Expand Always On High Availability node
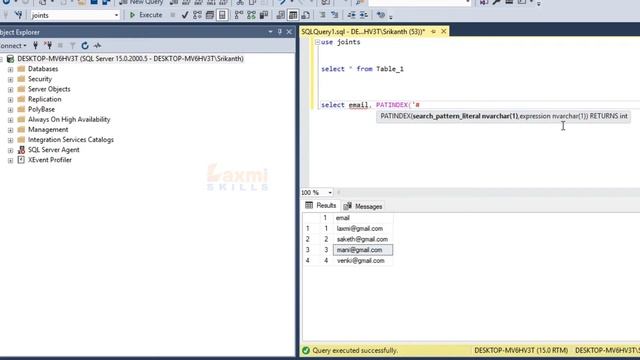The width and height of the screenshot is (640, 360). (11, 120)
